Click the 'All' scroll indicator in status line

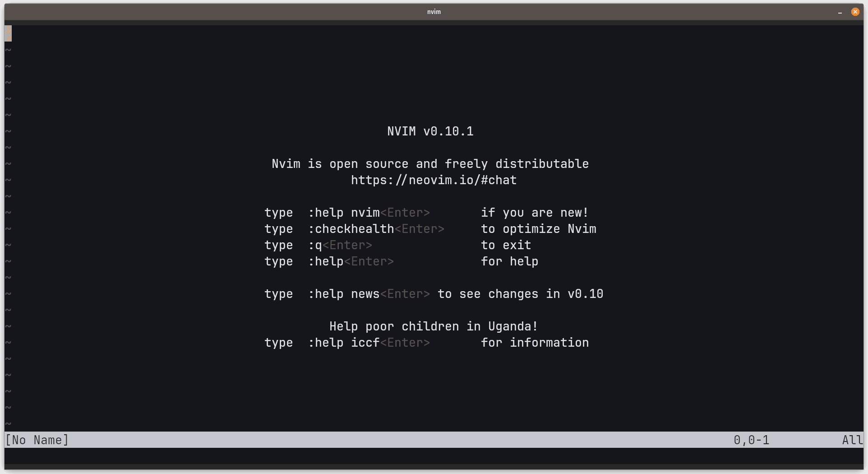coord(852,440)
